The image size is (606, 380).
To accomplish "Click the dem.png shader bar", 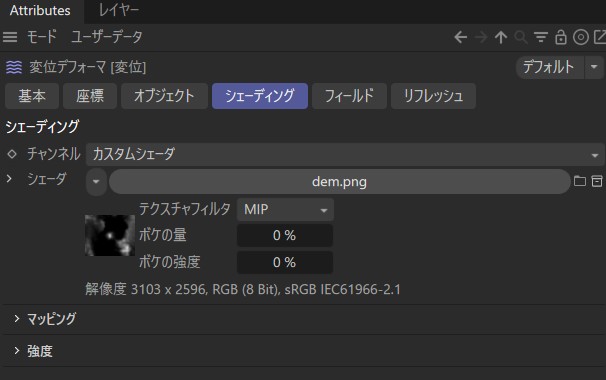I will point(339,181).
